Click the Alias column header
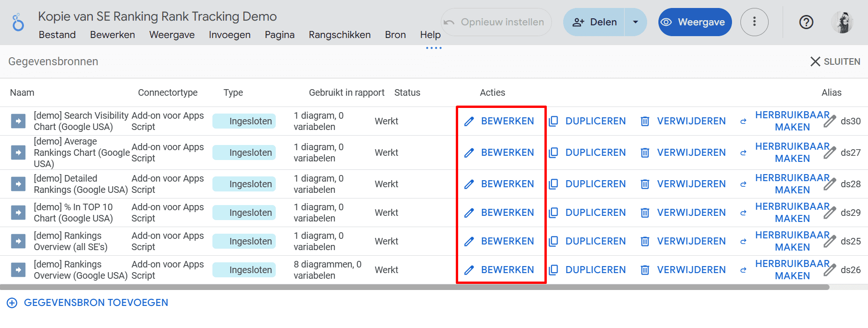Screen dimensions: 868x328 [831, 92]
